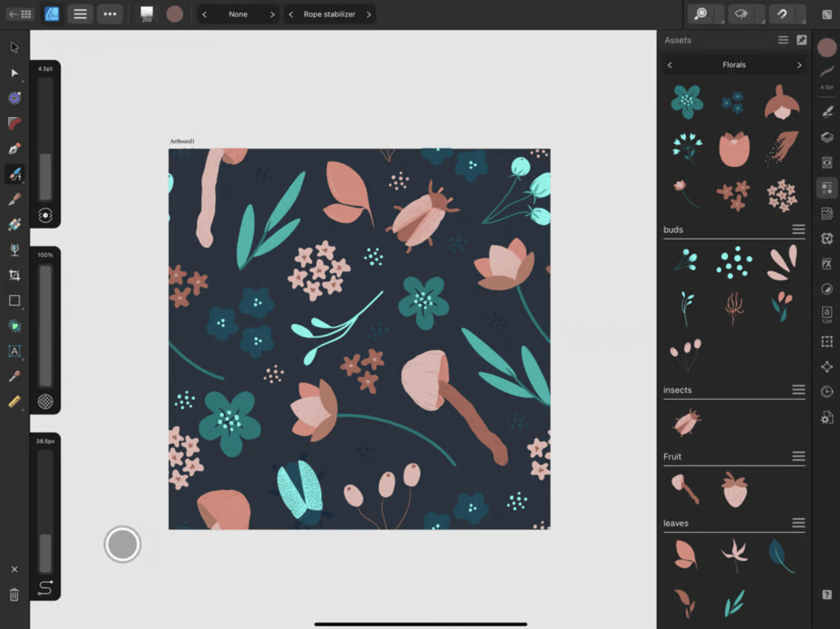This screenshot has height=629, width=840.
Task: Cycle stabilizer forward from Rope stabilizer
Action: (x=369, y=14)
